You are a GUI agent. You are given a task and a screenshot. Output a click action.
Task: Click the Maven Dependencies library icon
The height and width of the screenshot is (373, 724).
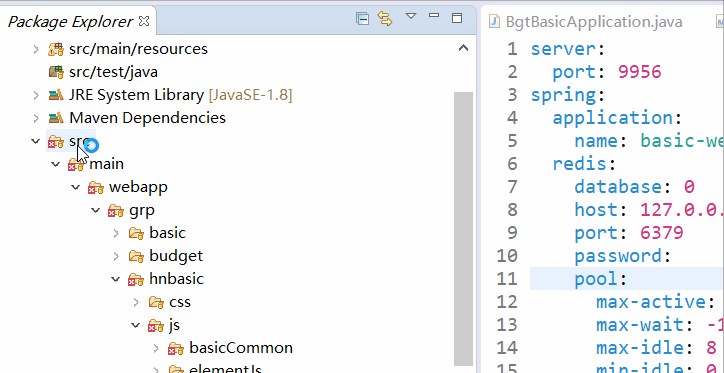(x=56, y=118)
